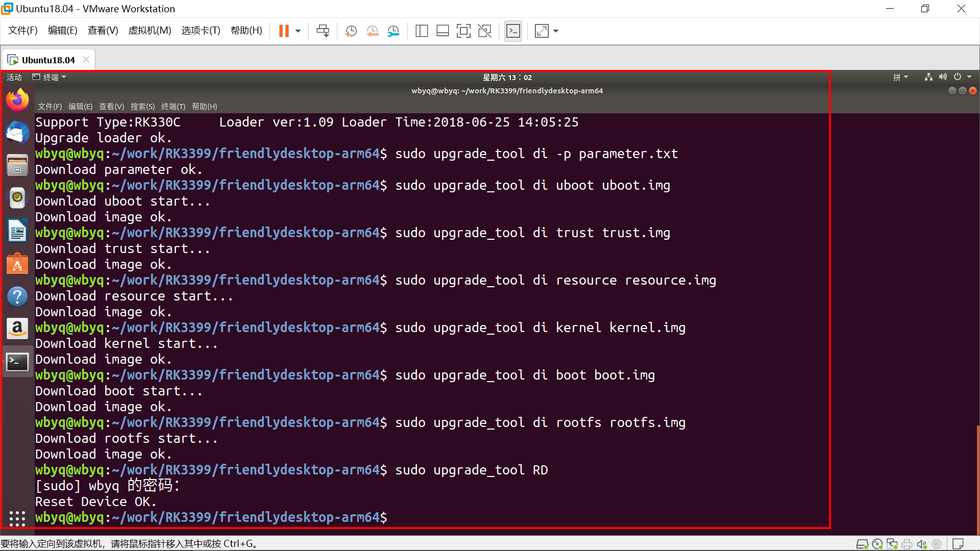Click revert to snapshot icon
The width and height of the screenshot is (980, 551).
372,31
